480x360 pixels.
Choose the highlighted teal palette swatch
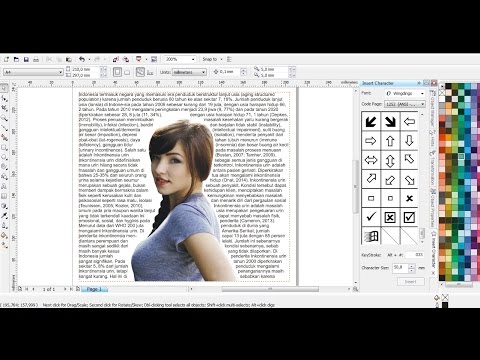click(x=461, y=156)
